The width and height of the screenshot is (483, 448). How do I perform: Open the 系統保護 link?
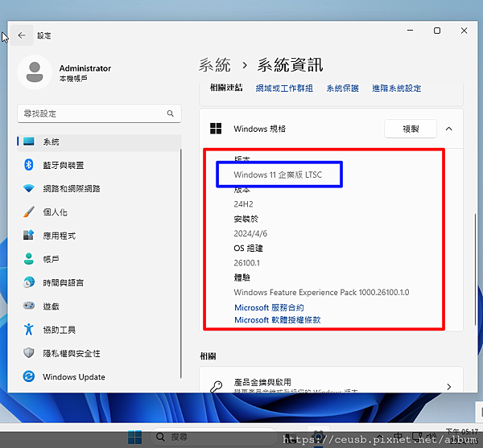point(342,88)
